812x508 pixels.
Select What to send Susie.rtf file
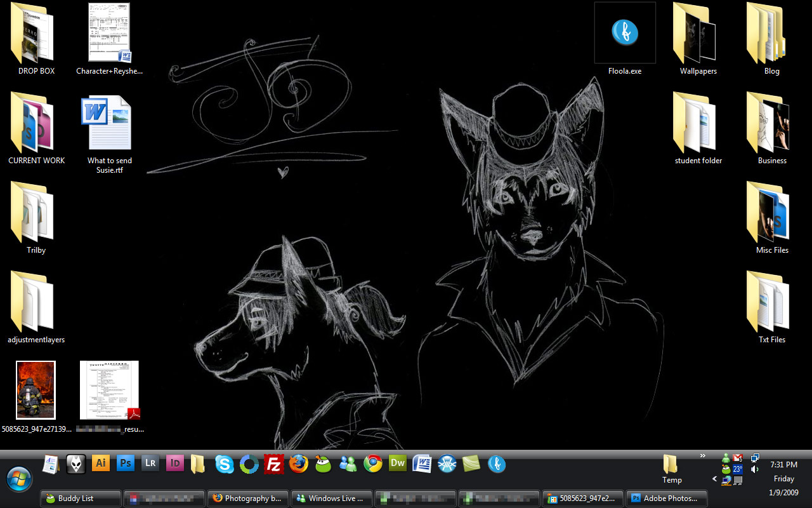click(110, 133)
